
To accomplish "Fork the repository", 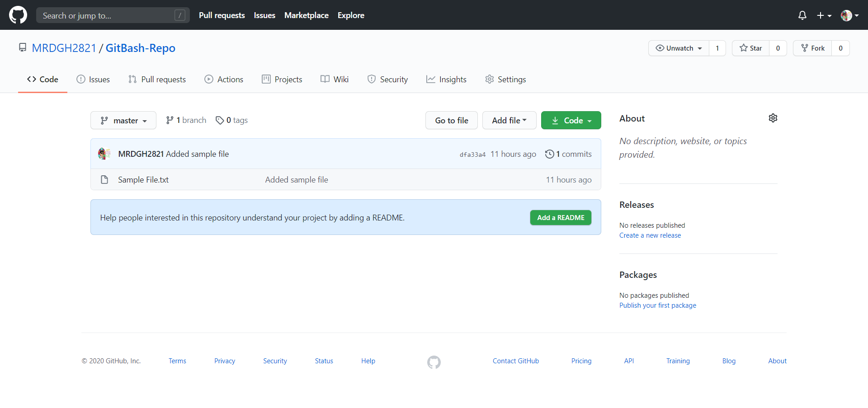I will click(x=812, y=48).
